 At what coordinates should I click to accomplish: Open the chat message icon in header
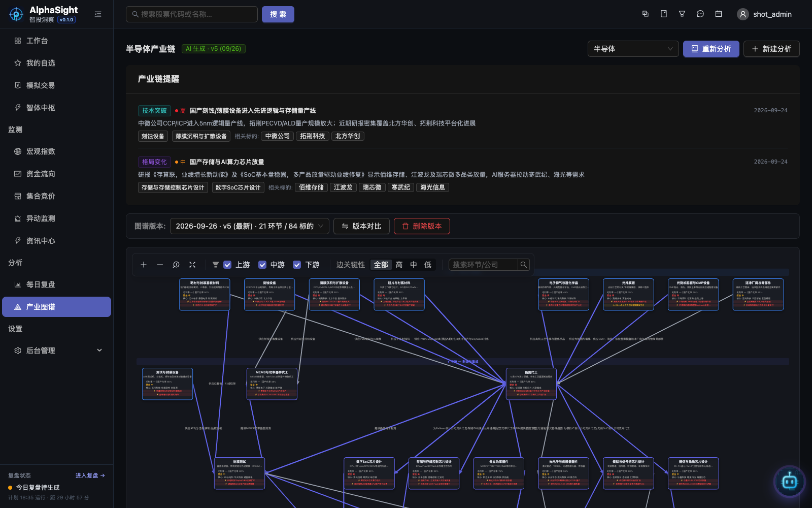pyautogui.click(x=700, y=14)
